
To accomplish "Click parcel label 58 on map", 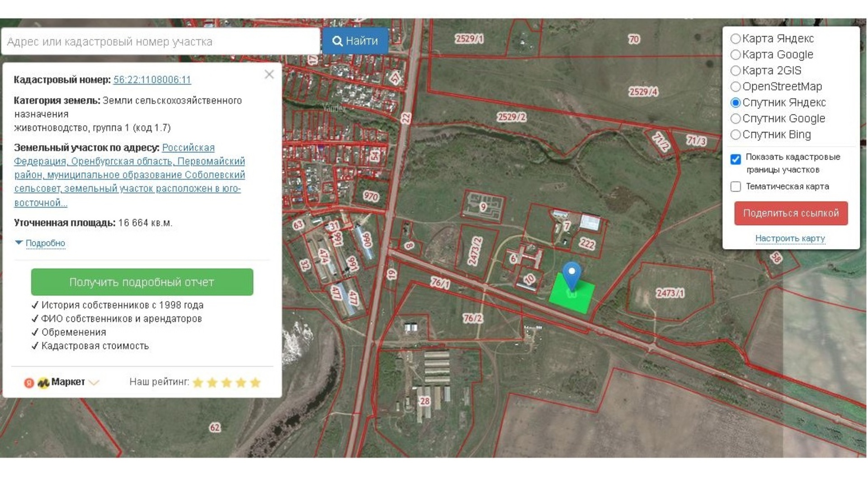I will [x=776, y=258].
